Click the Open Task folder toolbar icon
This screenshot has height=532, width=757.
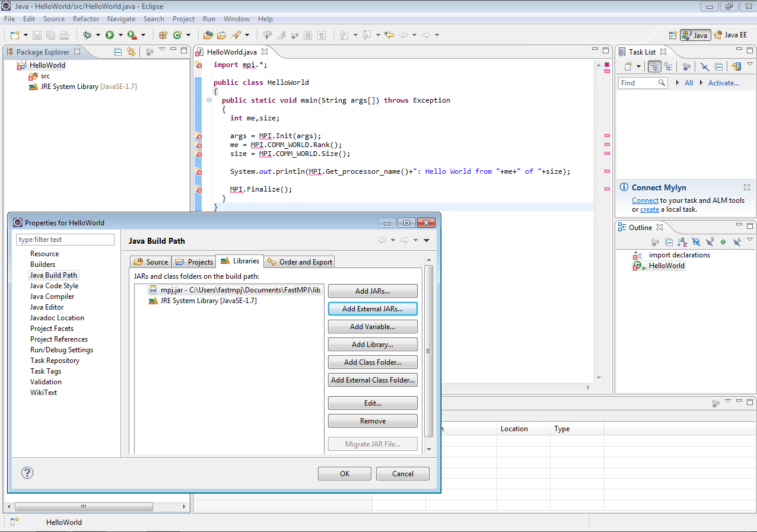(x=221, y=35)
